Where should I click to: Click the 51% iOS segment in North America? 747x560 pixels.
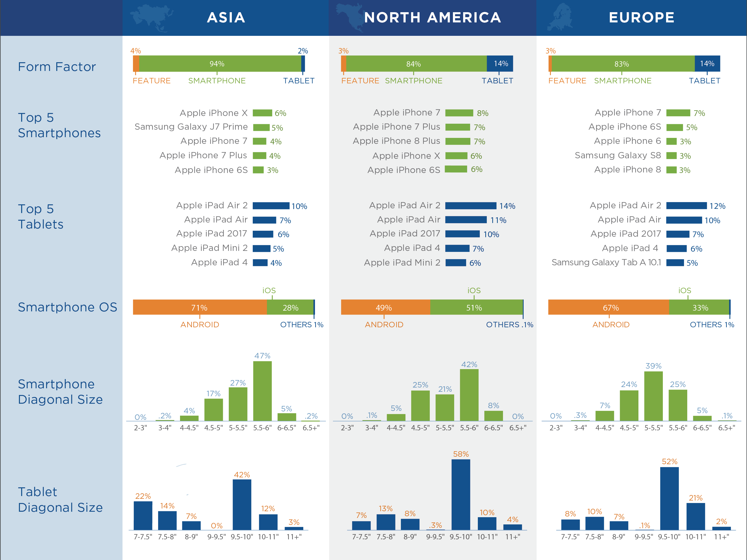coord(476,307)
